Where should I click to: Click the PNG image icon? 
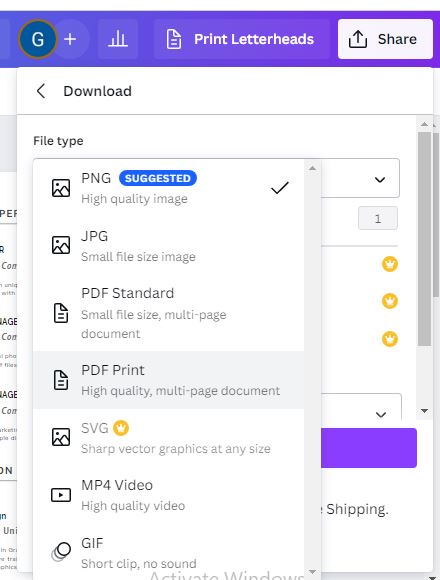point(61,188)
